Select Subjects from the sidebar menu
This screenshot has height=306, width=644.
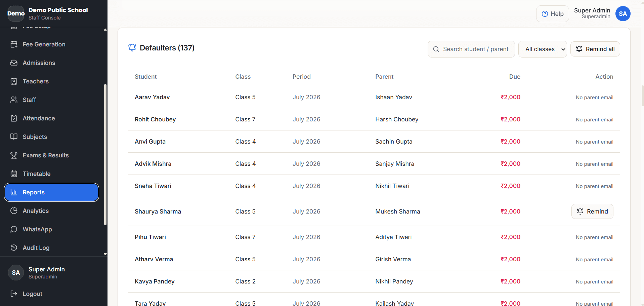tap(52, 137)
